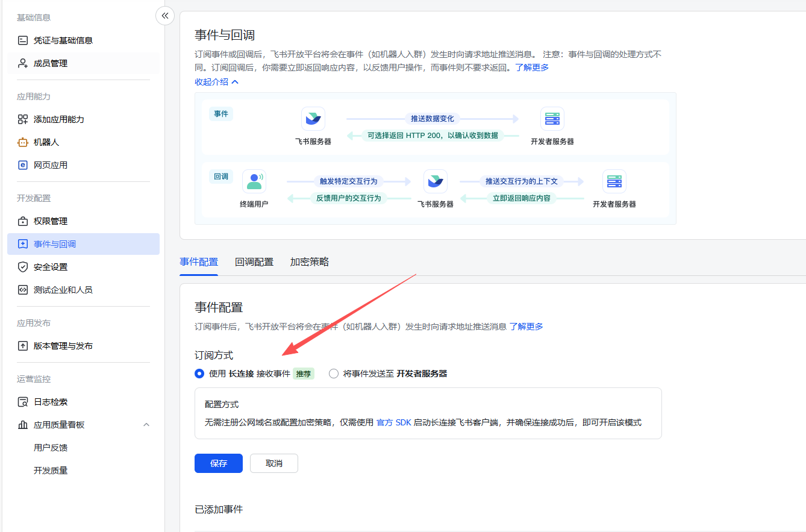Click the 事件与回调 icon in sidebar
Screen dimensions: 806x532
(x=23, y=244)
